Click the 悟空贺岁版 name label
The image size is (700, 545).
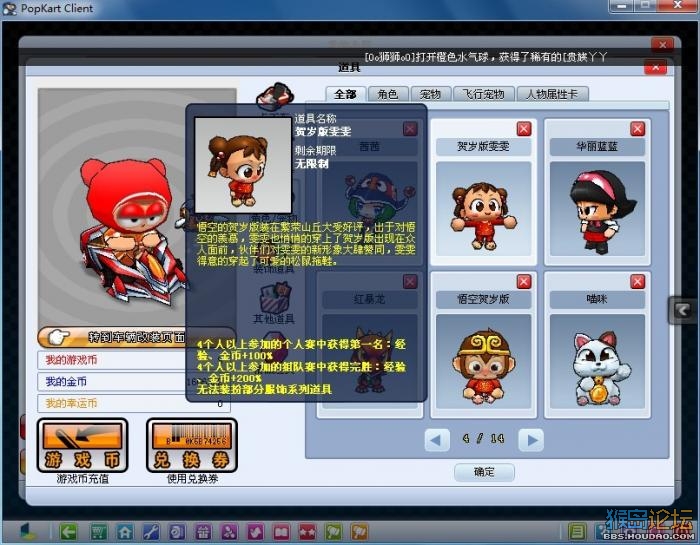483,299
